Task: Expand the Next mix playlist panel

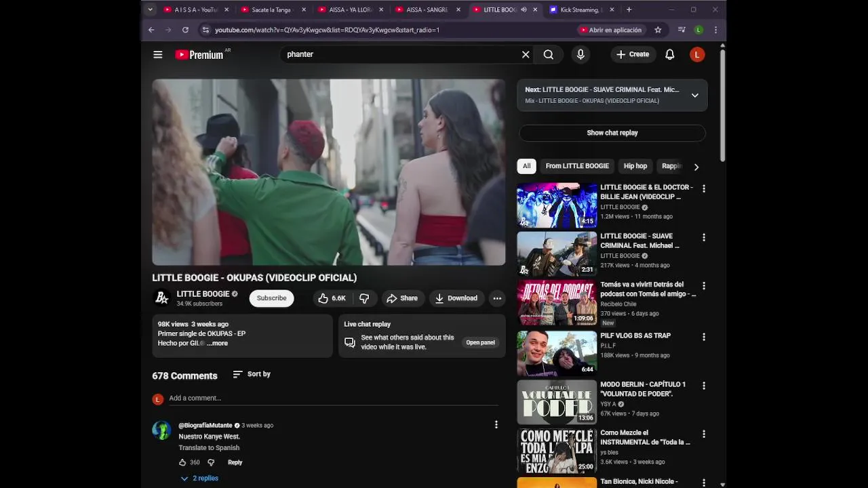Action: tap(694, 96)
